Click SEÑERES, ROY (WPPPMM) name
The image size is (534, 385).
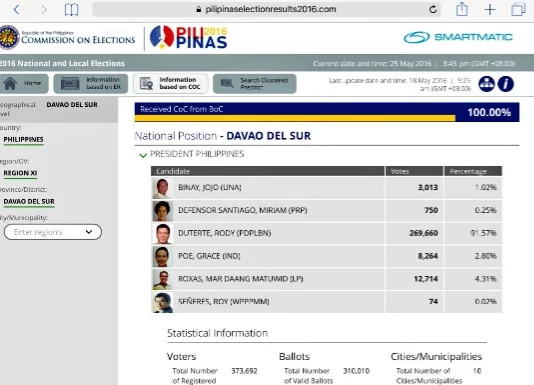[x=224, y=302]
